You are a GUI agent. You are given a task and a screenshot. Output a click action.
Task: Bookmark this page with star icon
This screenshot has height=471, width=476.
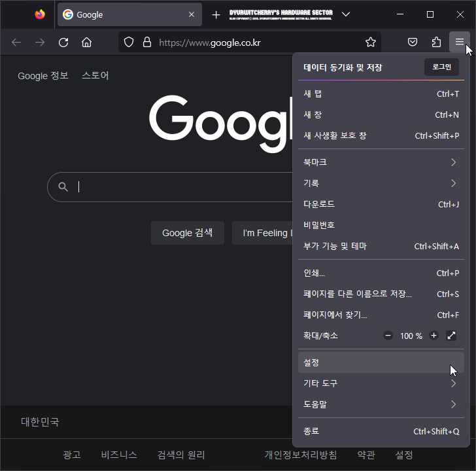click(370, 43)
